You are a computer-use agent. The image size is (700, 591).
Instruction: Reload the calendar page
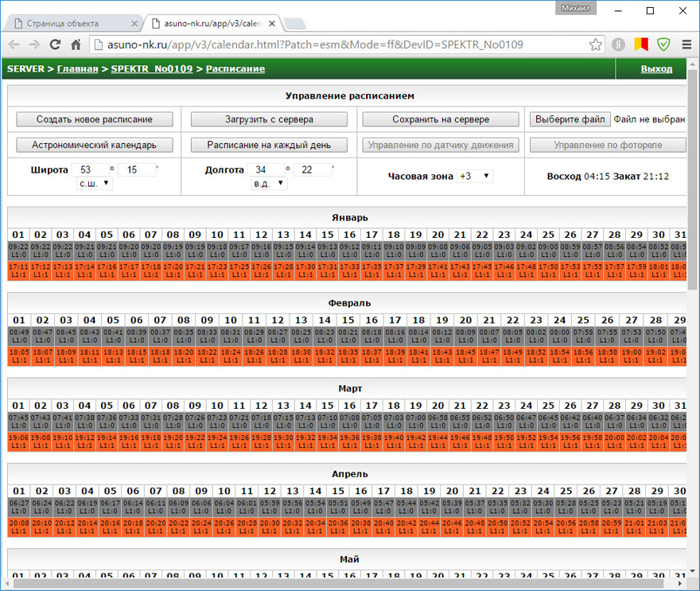point(56,45)
